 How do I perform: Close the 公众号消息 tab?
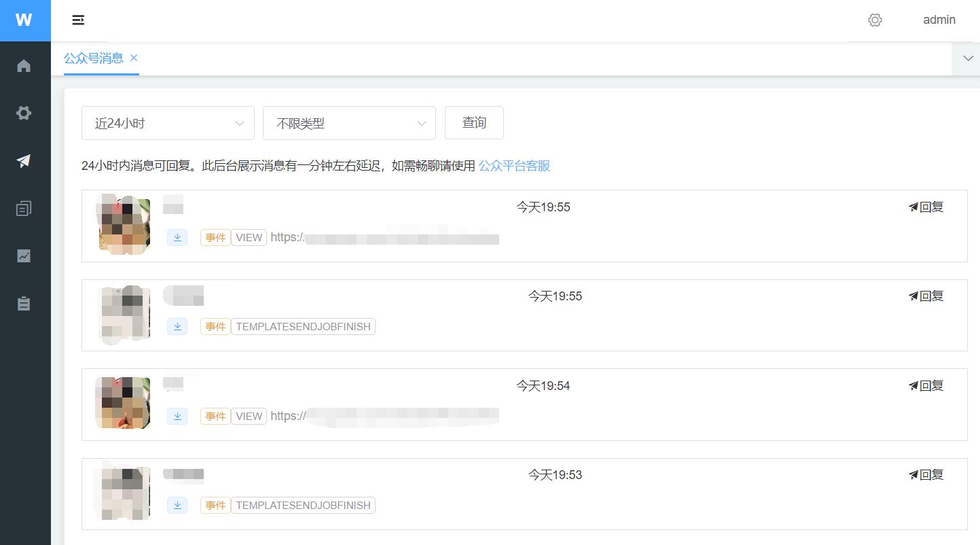134,58
